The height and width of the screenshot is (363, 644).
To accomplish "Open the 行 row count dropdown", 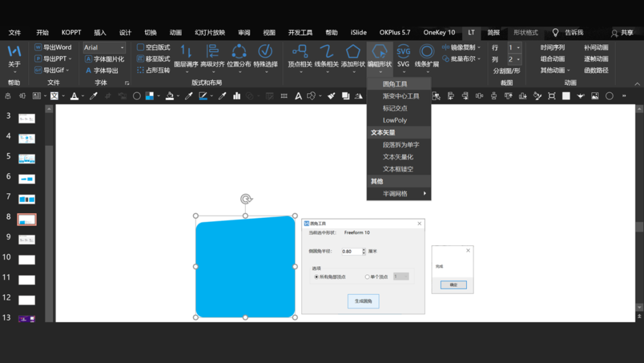I will click(518, 48).
